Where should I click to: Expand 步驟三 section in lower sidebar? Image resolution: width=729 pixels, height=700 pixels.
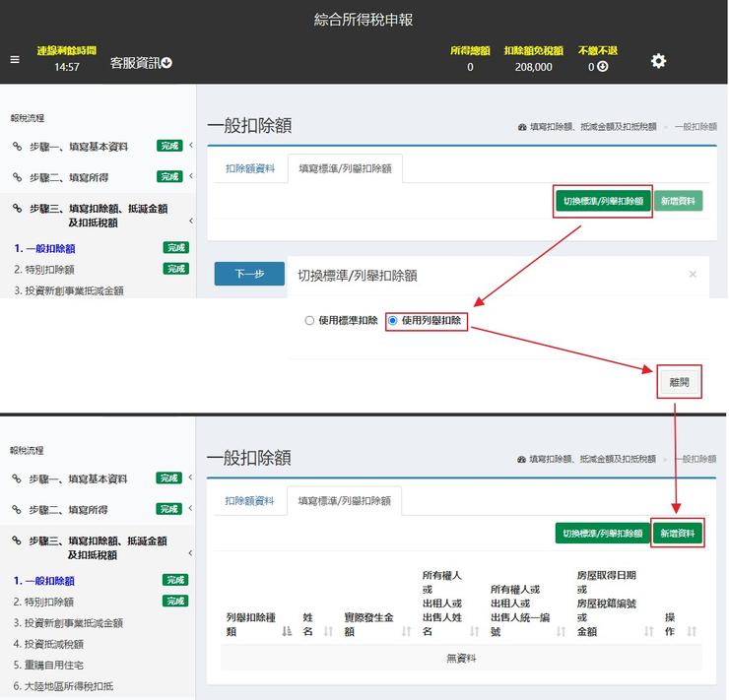pos(190,548)
